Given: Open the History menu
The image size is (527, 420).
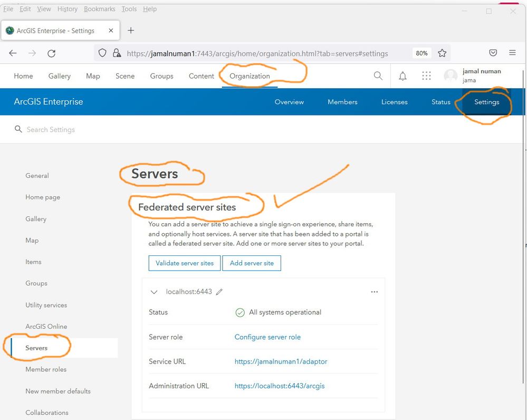Looking at the screenshot, I should coord(68,9).
